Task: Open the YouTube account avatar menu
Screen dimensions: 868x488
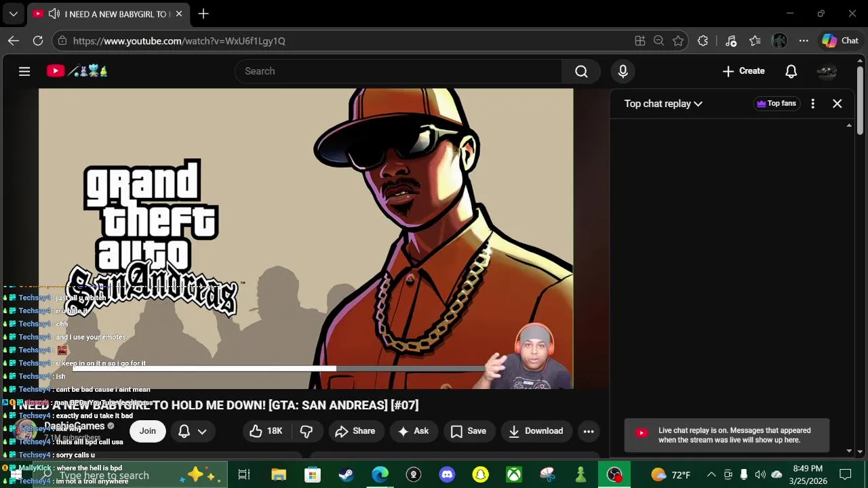Action: (826, 71)
